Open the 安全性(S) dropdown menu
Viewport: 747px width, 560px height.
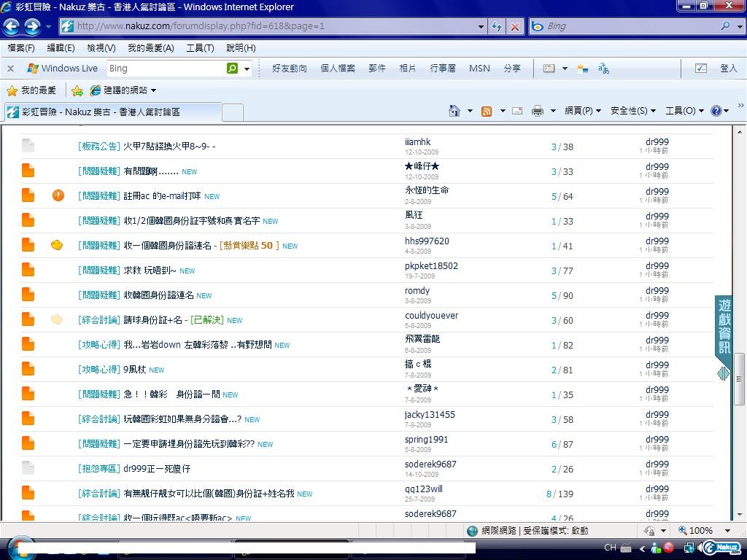[x=632, y=111]
